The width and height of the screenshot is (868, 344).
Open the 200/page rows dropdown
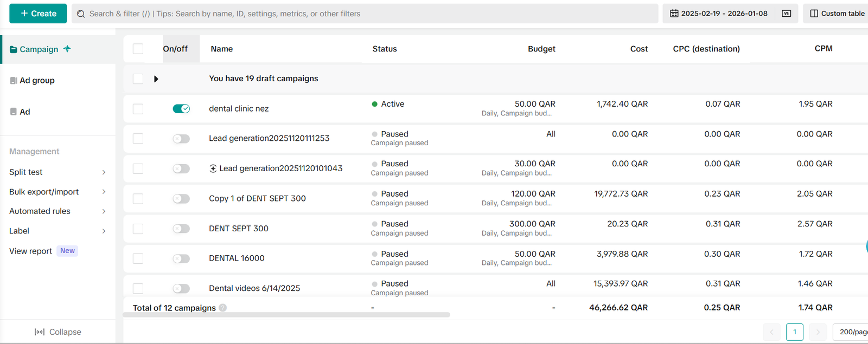pyautogui.click(x=852, y=332)
